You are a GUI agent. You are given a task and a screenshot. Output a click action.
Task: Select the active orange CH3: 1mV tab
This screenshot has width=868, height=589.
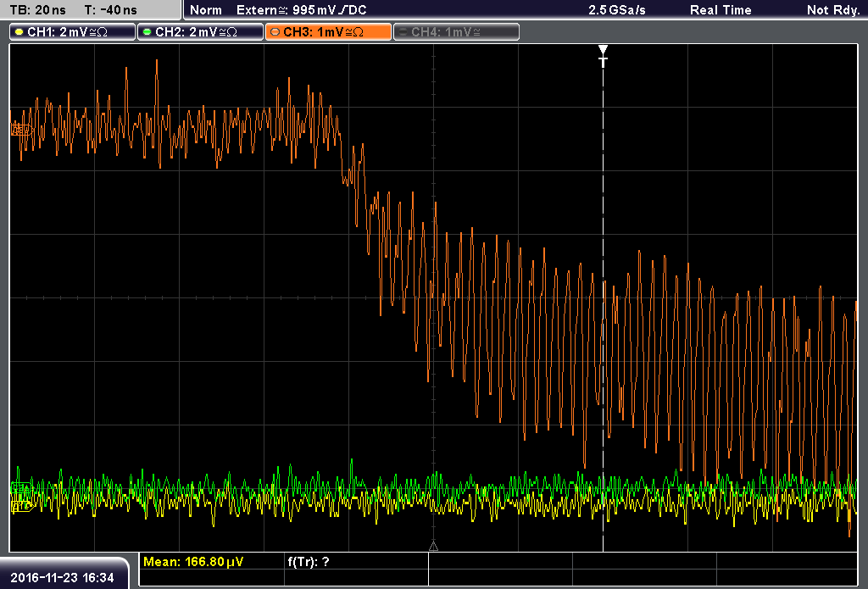(328, 31)
